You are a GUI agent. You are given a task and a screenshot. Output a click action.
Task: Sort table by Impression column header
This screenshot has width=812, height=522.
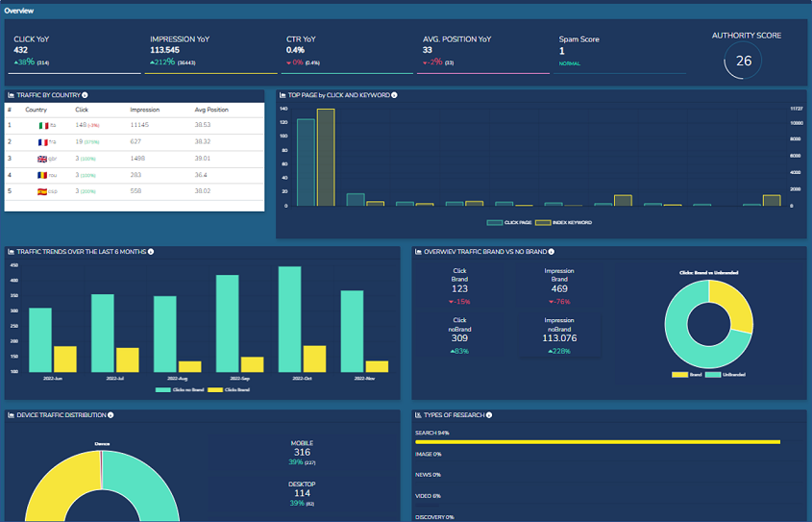pyautogui.click(x=144, y=110)
